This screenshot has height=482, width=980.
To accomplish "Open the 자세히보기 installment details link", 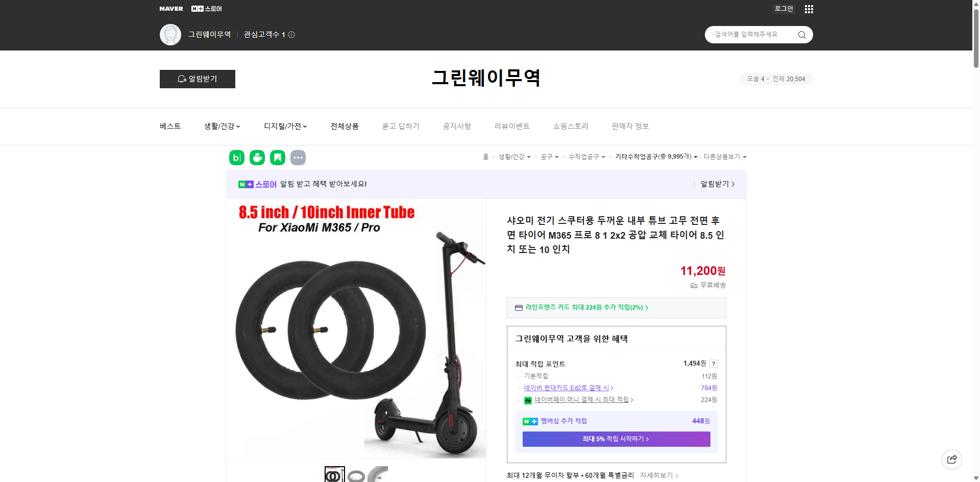I will [657, 475].
